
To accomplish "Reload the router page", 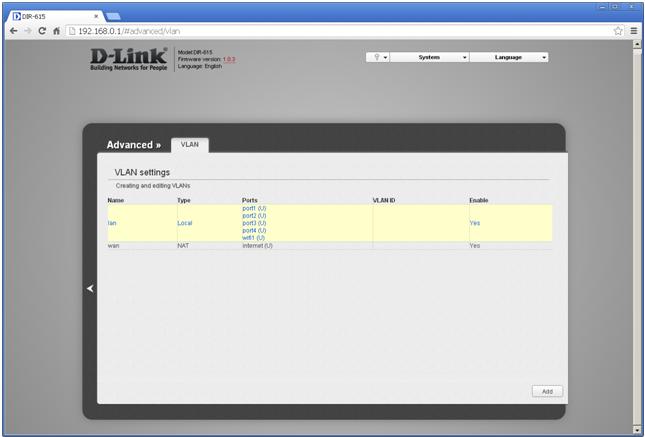I will (42, 31).
